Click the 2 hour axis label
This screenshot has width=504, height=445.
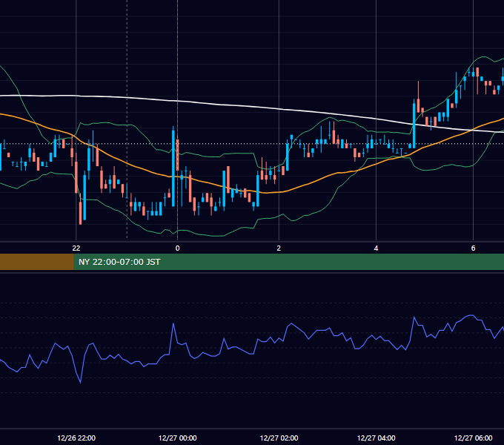coord(279,248)
